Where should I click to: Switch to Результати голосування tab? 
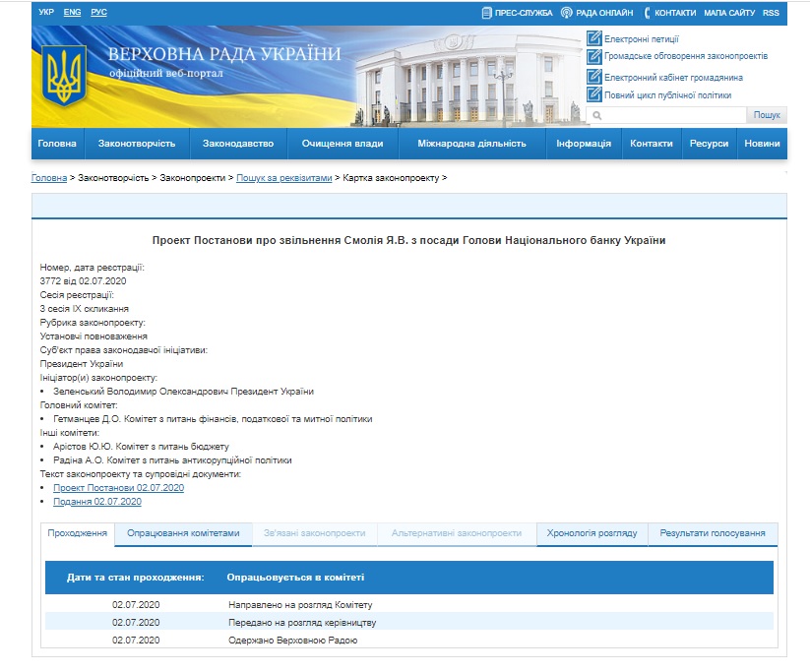point(713,533)
